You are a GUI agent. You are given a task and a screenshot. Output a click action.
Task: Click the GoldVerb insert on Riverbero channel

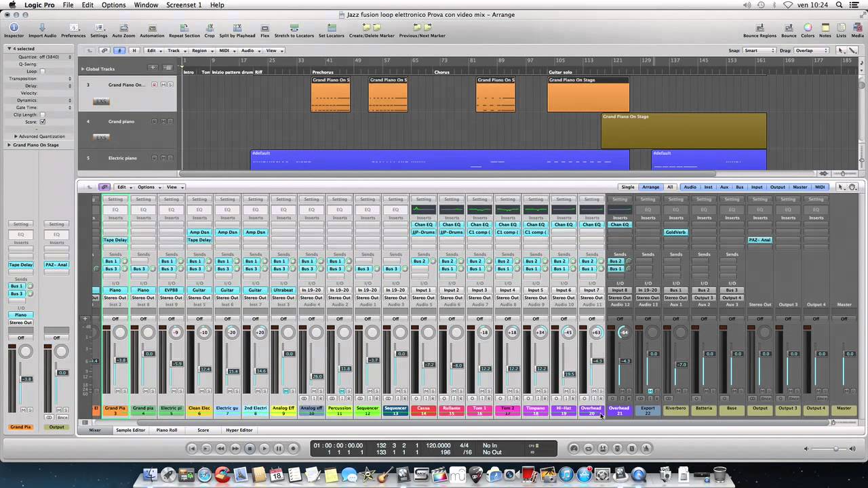click(675, 232)
